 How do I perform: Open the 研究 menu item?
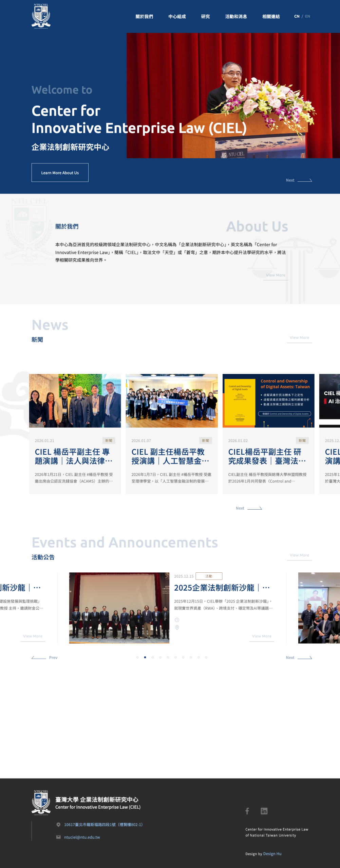(x=205, y=16)
